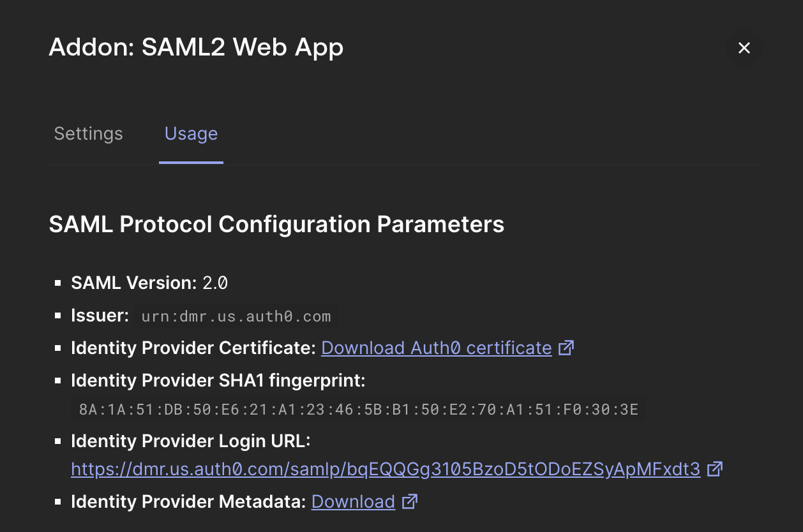Switch to the Settings tab
803x532 pixels.
(88, 133)
